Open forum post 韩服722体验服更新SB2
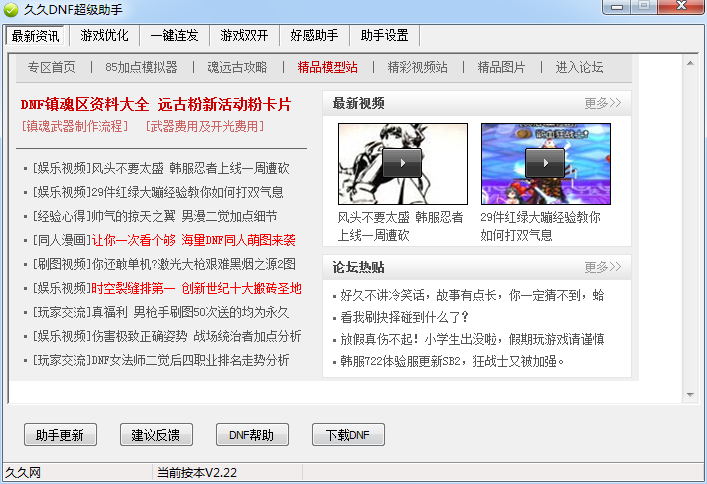 click(452, 361)
